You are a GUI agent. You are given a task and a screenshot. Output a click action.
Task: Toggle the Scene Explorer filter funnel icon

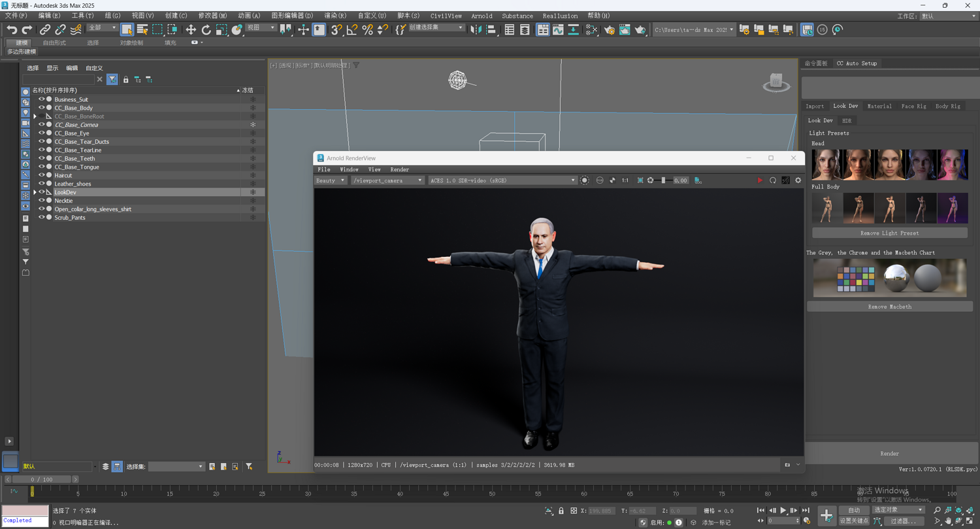pyautogui.click(x=112, y=79)
